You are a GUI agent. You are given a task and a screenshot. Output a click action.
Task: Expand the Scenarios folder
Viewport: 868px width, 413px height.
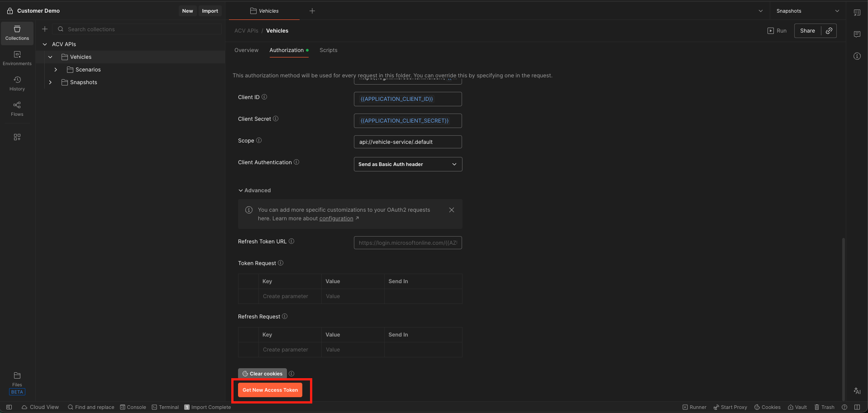(56, 70)
